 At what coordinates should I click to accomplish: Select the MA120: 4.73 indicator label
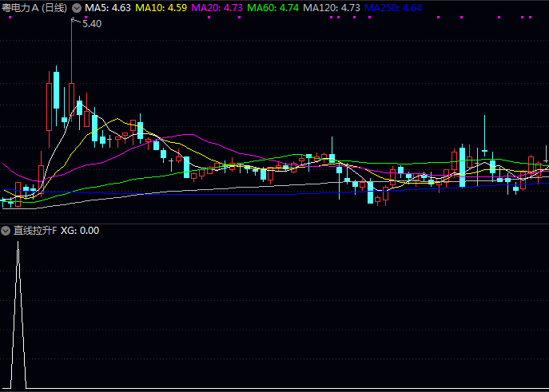coord(331,7)
